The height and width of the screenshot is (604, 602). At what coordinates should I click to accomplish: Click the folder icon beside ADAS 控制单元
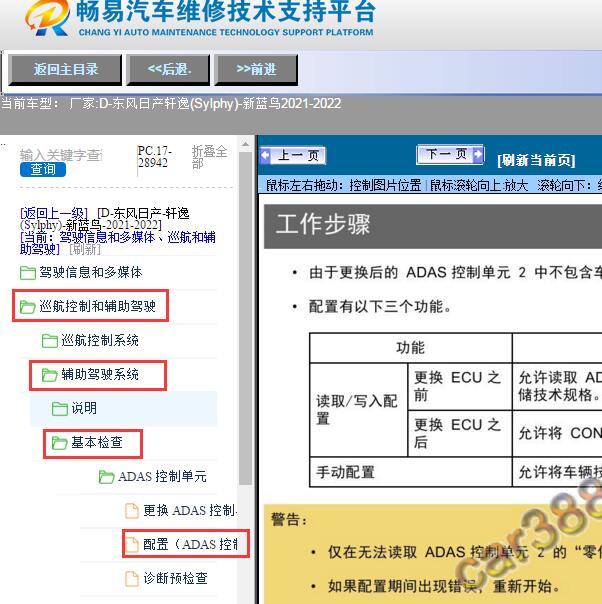pyautogui.click(x=106, y=477)
